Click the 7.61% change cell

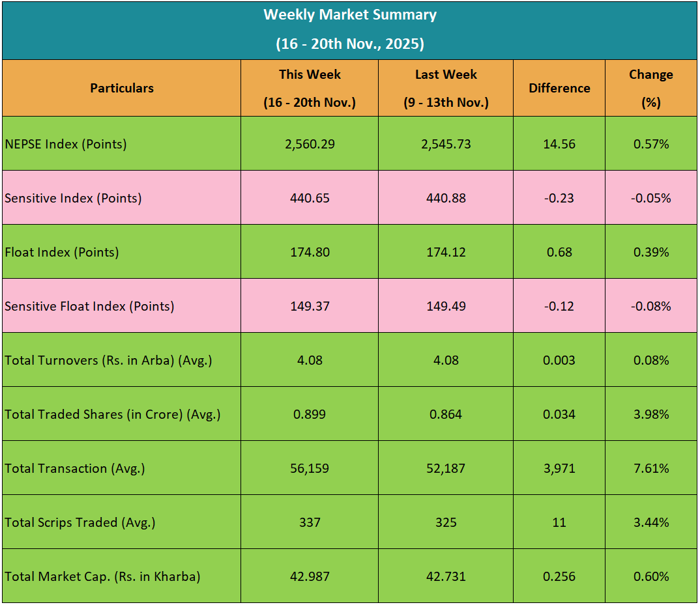[650, 468]
